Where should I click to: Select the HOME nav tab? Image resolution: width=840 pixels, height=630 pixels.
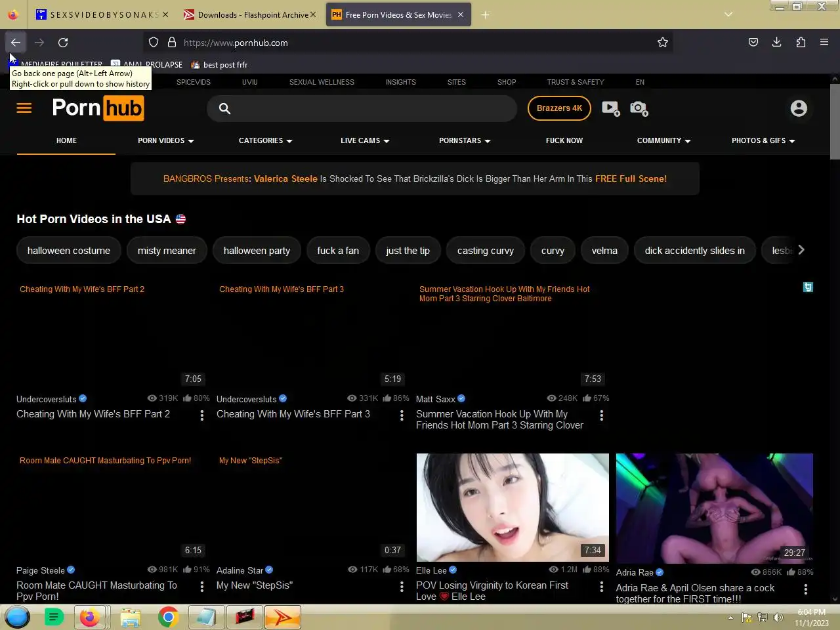(x=66, y=140)
